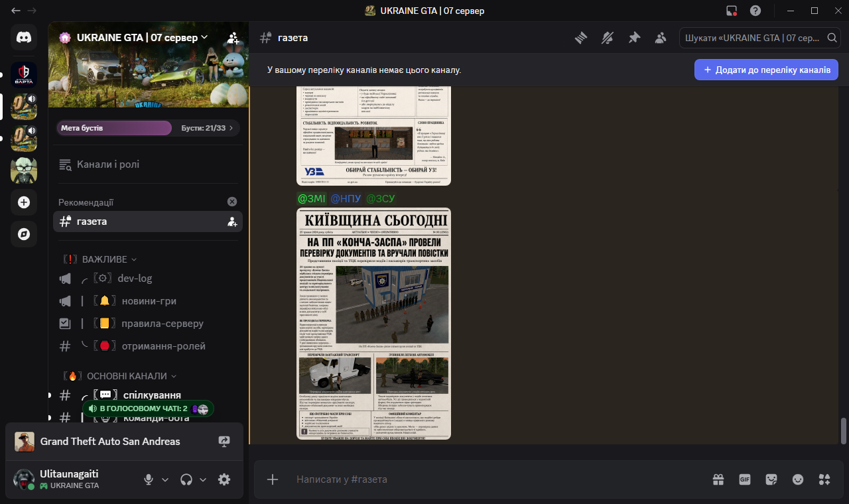Viewport: 849px width, 504px height.
Task: Show pinned messages
Action: 634,38
